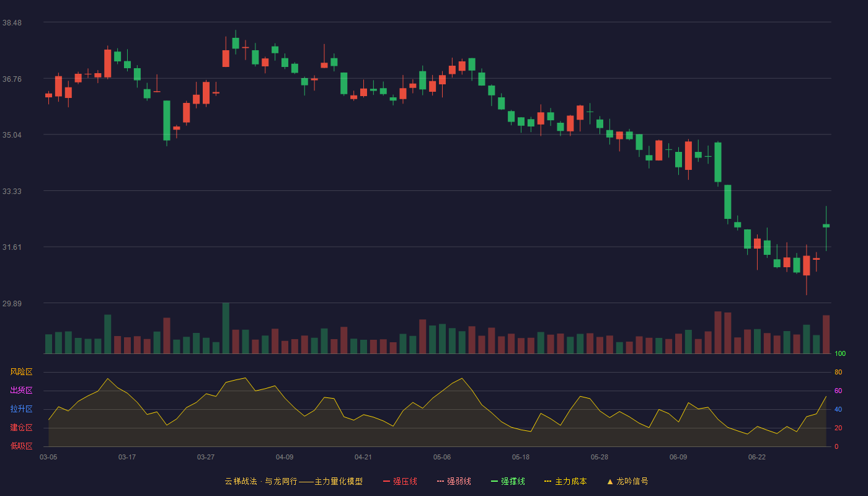This screenshot has height=496, width=868.
Task: Select the tallest volume bar near 03-27
Action: 226,328
